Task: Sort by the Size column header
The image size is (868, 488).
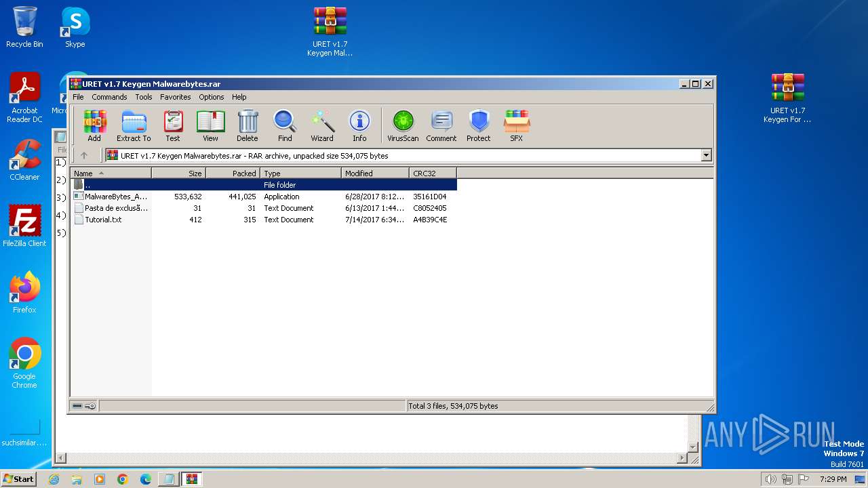Action: (x=178, y=173)
